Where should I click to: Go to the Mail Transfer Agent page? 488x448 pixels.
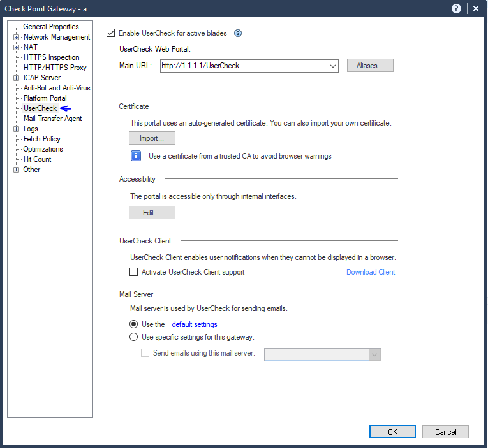coord(52,119)
